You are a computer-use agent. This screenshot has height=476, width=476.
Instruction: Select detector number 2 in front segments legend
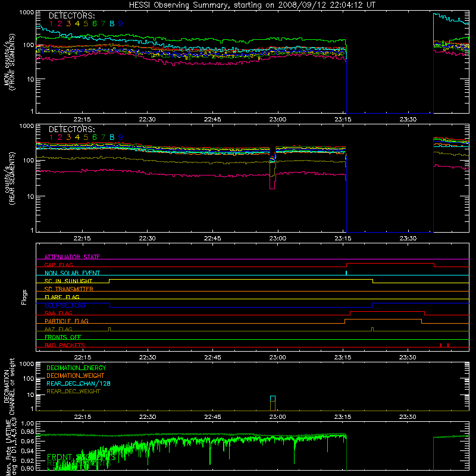tap(60, 24)
